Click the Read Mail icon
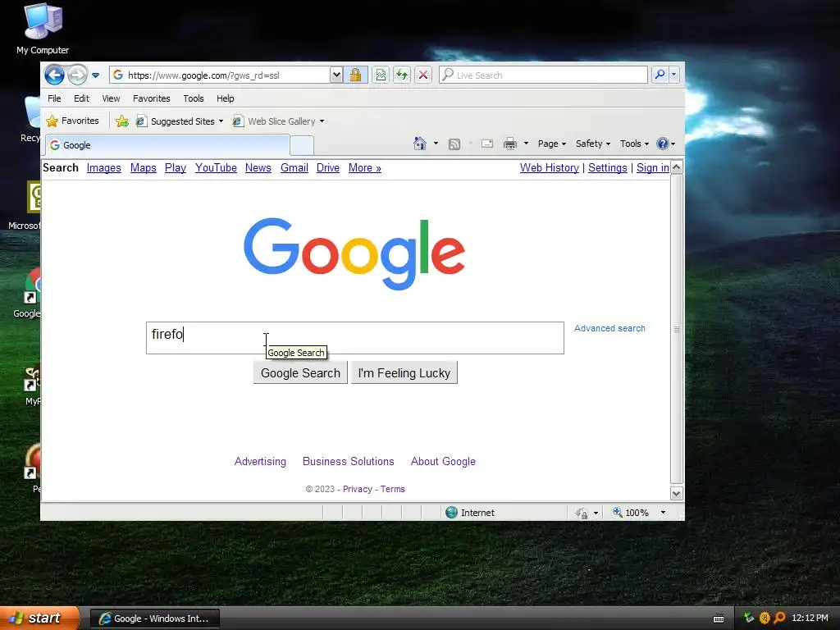This screenshot has height=630, width=840. pyautogui.click(x=487, y=144)
